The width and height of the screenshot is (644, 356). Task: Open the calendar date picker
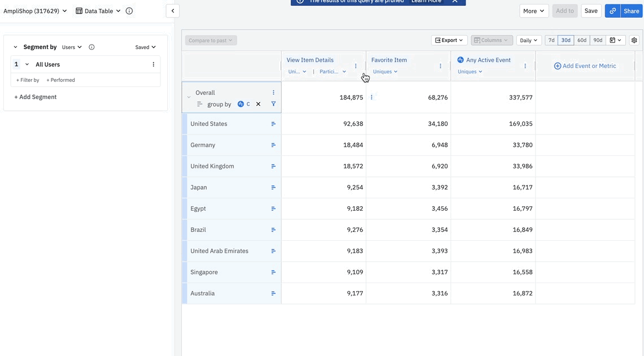(x=615, y=40)
